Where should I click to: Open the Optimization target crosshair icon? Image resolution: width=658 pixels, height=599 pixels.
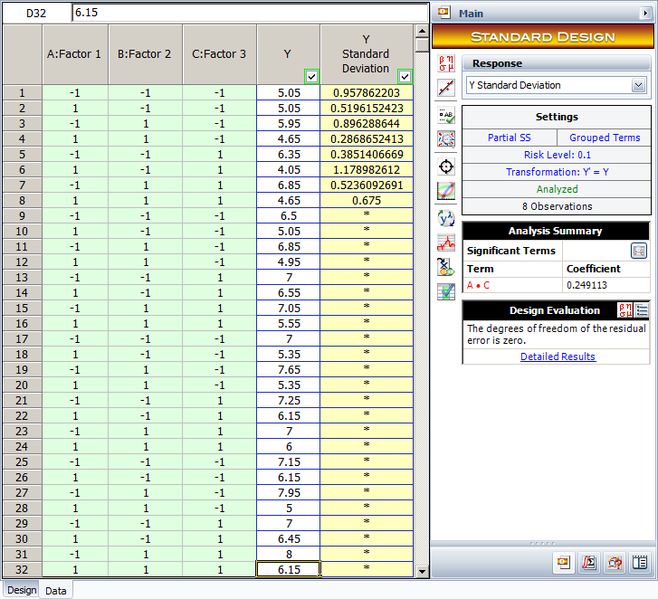click(x=447, y=165)
